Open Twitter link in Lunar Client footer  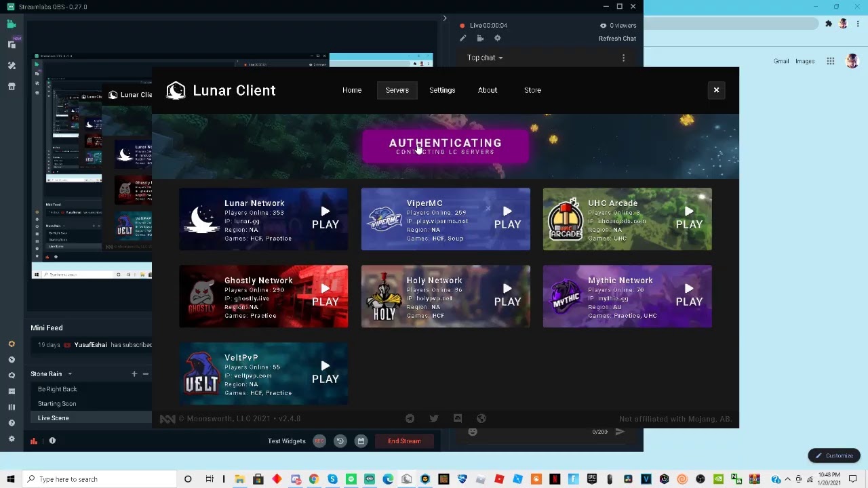[x=434, y=419]
